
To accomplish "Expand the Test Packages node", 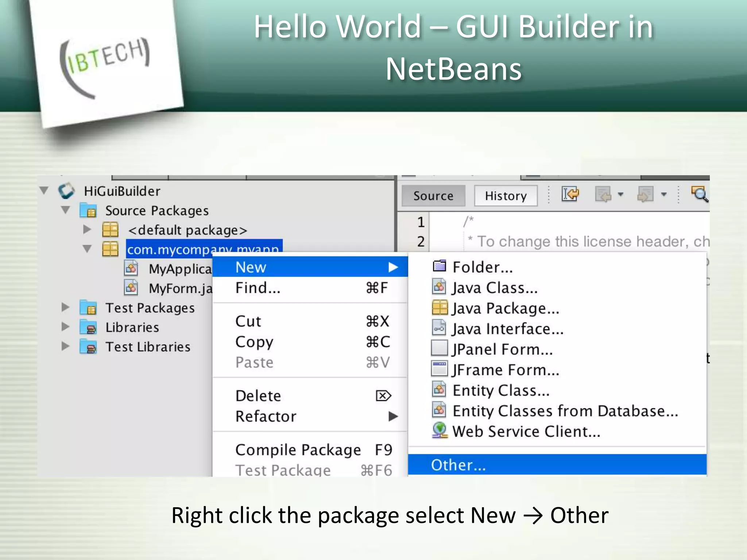I will point(65,307).
